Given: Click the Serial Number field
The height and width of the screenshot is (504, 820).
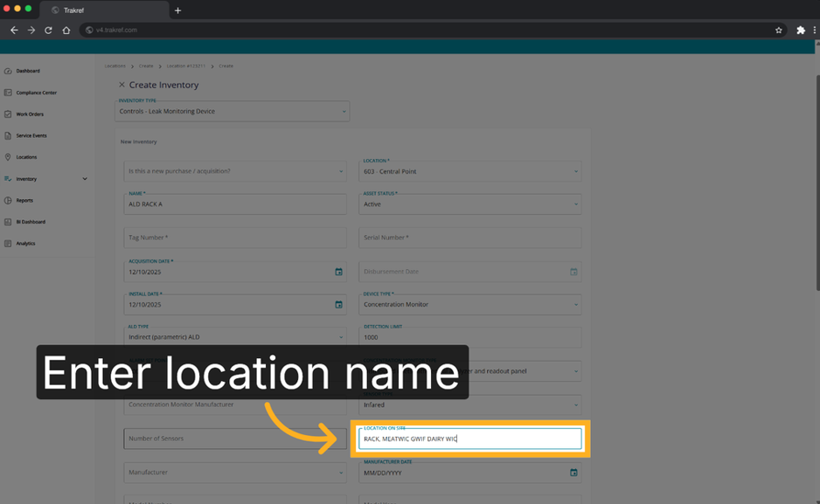Looking at the screenshot, I should click(470, 238).
